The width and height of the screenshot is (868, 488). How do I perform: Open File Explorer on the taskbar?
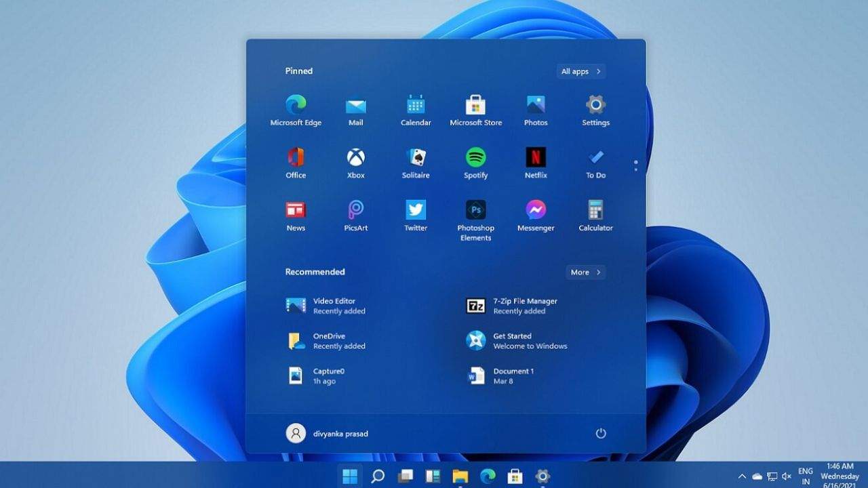pos(460,476)
